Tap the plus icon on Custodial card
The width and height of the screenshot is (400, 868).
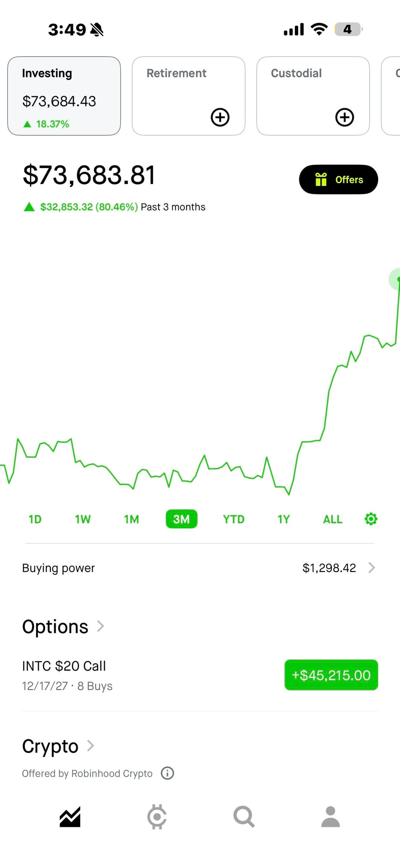pos(344,117)
